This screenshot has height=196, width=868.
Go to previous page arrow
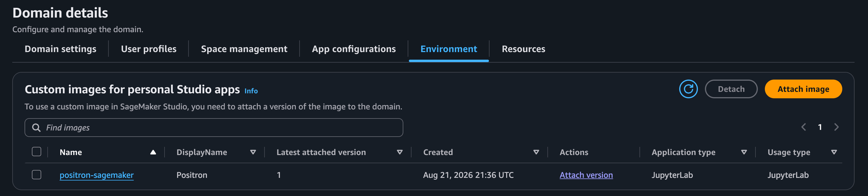pyautogui.click(x=803, y=127)
